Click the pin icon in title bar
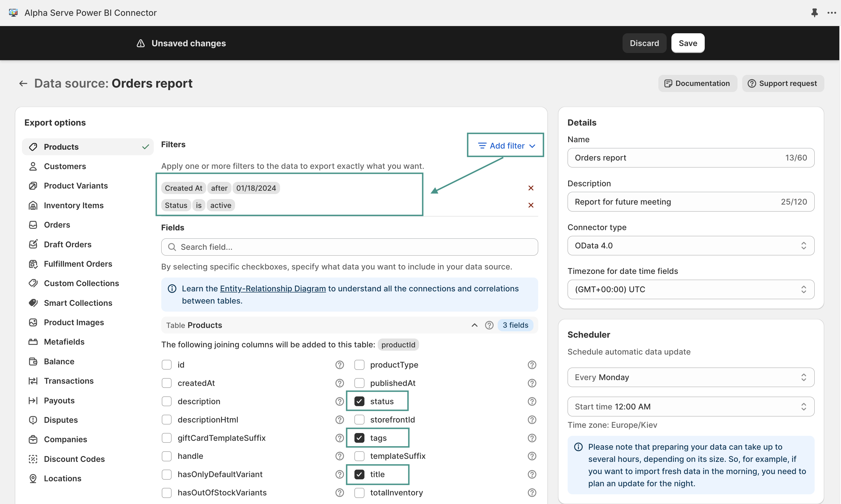 (814, 13)
